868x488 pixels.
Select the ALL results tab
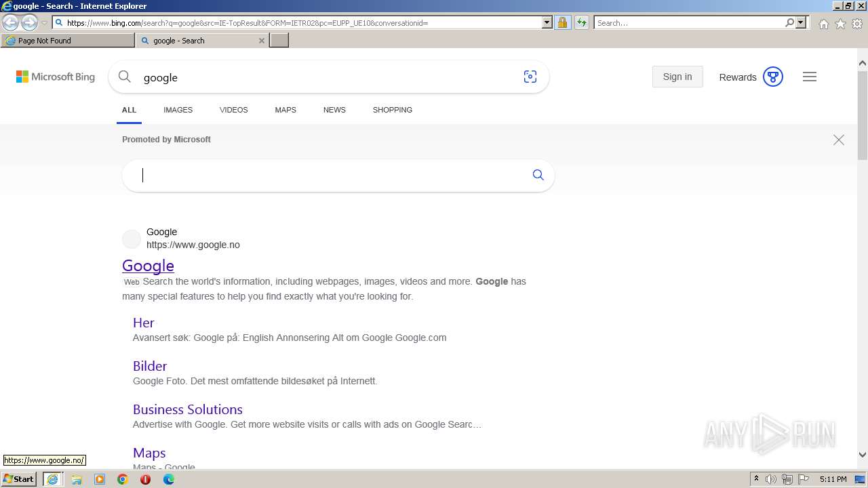(129, 110)
